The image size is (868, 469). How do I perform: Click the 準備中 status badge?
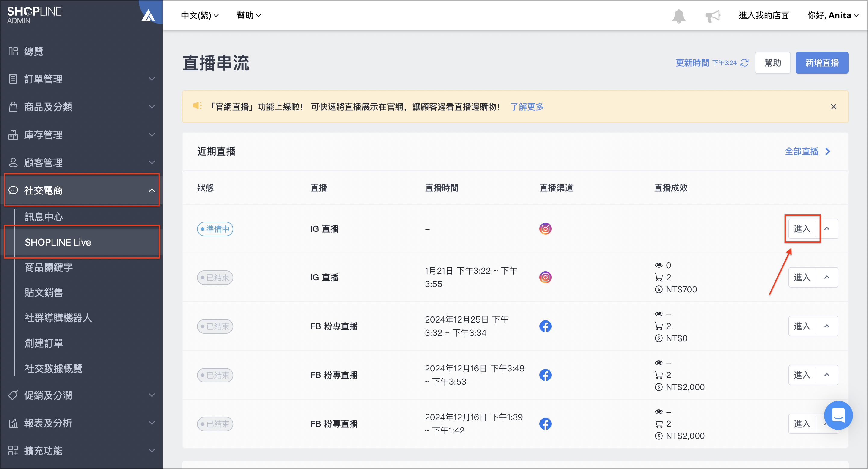coord(215,229)
